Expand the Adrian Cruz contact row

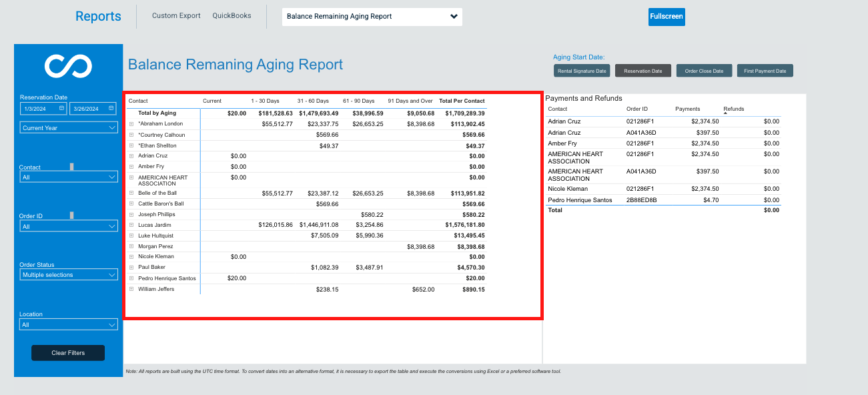click(130, 155)
